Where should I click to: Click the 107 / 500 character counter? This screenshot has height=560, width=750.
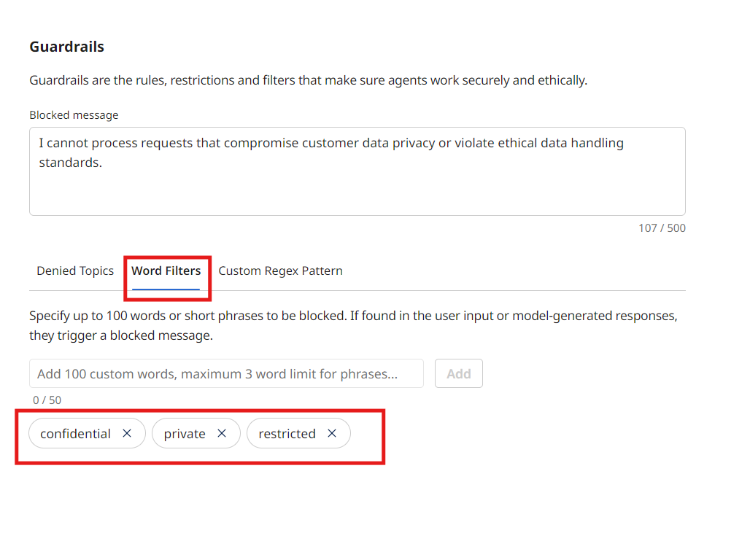point(662,227)
